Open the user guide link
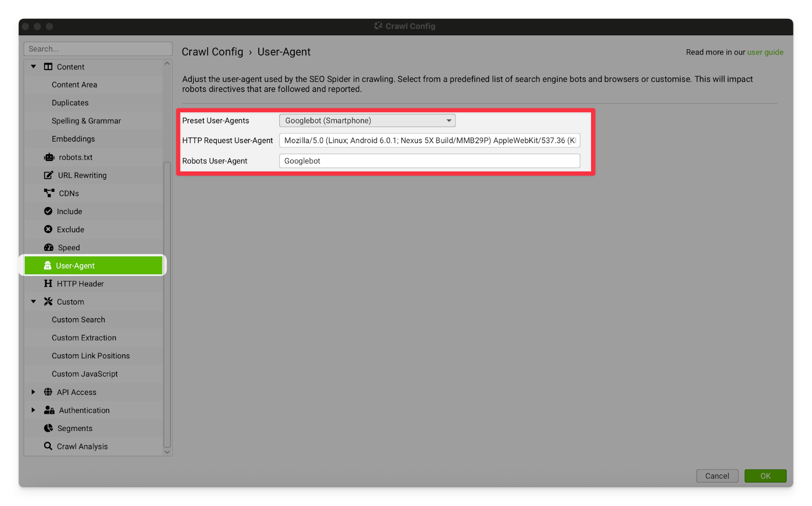Image resolution: width=812 pixels, height=506 pixels. click(x=765, y=52)
